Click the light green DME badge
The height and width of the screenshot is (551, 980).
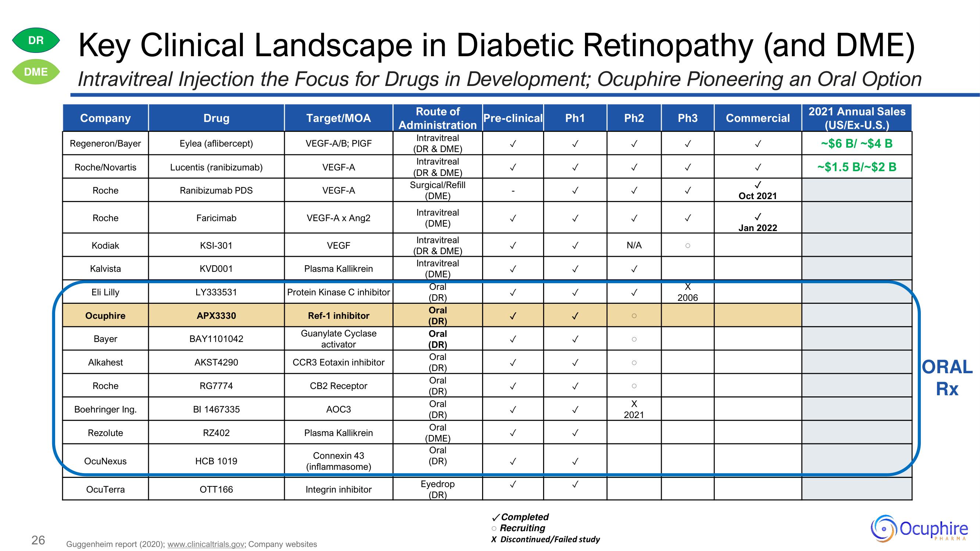coord(36,72)
